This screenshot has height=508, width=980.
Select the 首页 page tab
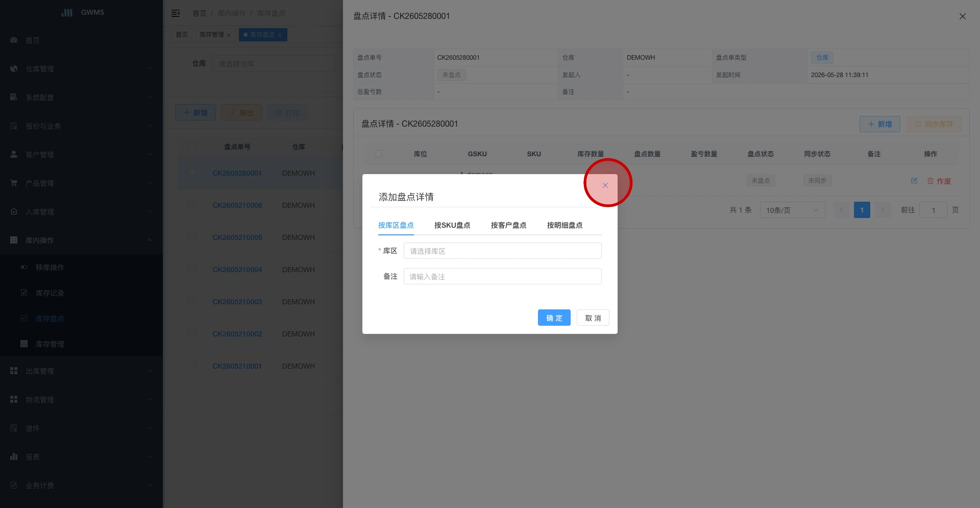[x=182, y=35]
